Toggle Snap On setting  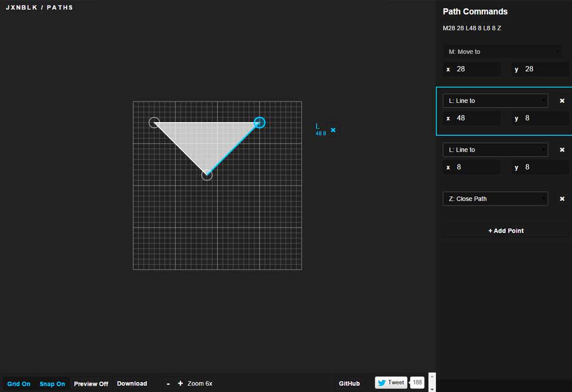point(52,384)
